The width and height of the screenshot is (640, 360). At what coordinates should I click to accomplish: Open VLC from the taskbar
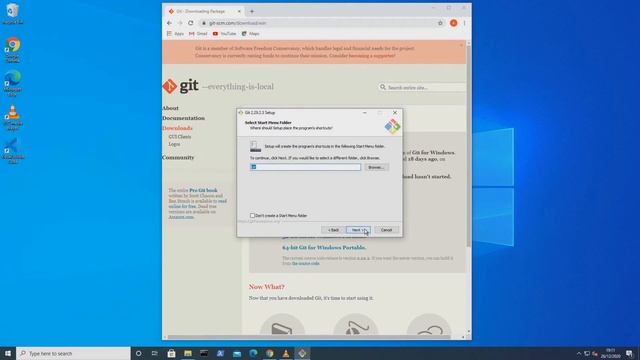286,353
